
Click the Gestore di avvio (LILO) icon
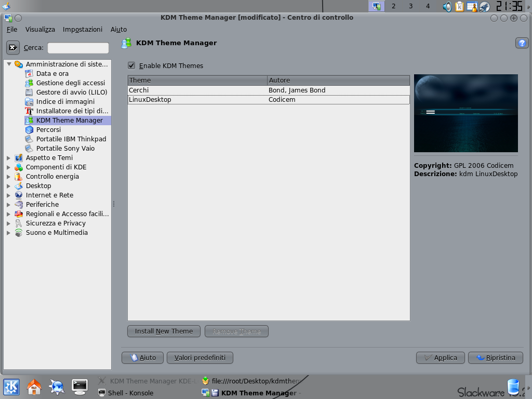(x=29, y=92)
